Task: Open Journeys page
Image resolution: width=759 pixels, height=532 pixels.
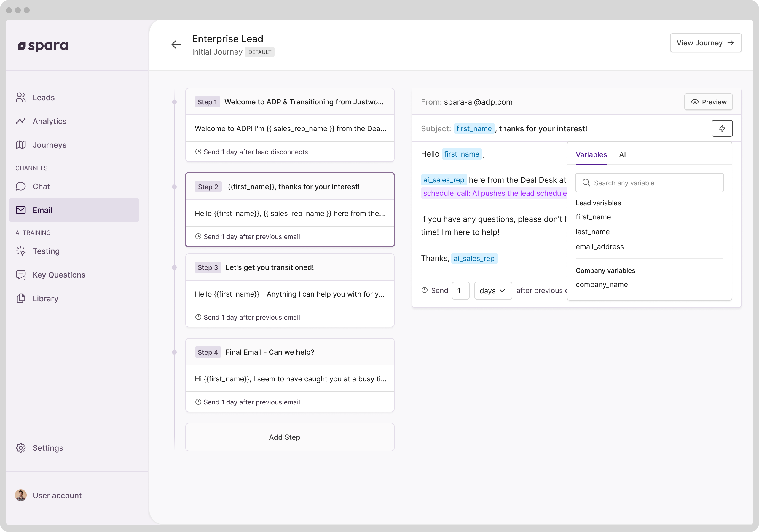Action: (x=49, y=145)
